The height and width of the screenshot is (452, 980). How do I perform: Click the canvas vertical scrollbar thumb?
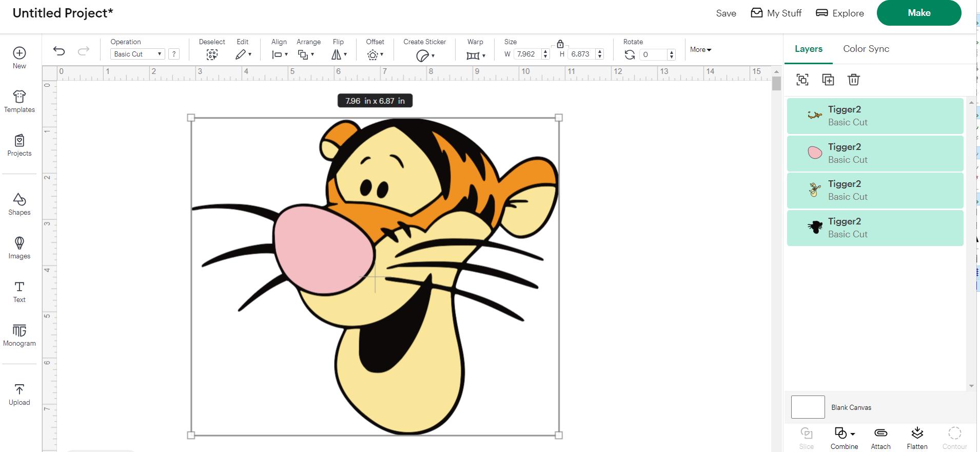[776, 83]
